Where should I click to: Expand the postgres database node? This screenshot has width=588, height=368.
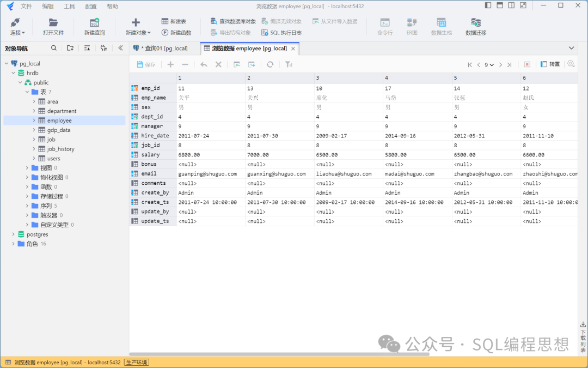tap(14, 234)
